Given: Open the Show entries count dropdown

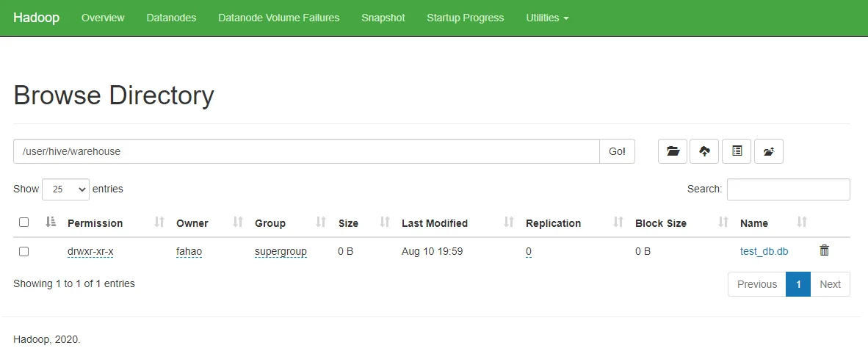Looking at the screenshot, I should (x=65, y=189).
